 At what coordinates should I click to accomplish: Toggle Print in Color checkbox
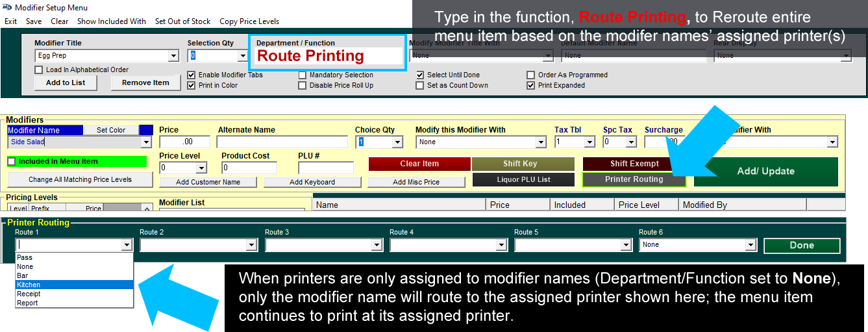click(x=191, y=85)
